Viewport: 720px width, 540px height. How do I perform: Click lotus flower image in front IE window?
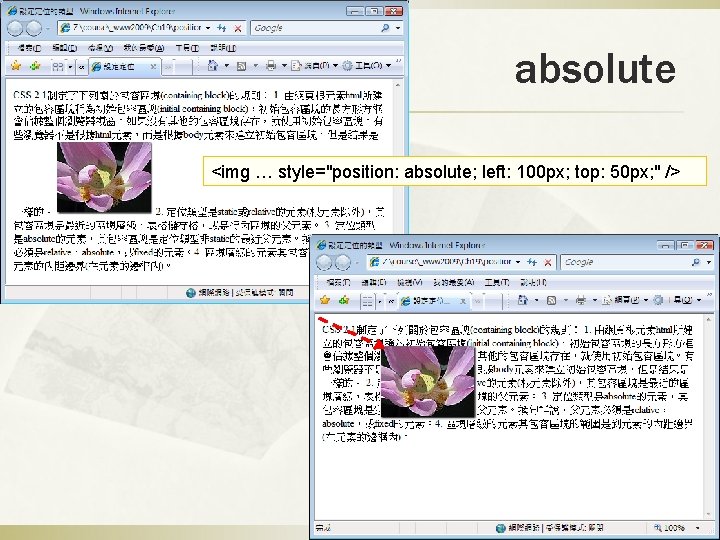428,381
